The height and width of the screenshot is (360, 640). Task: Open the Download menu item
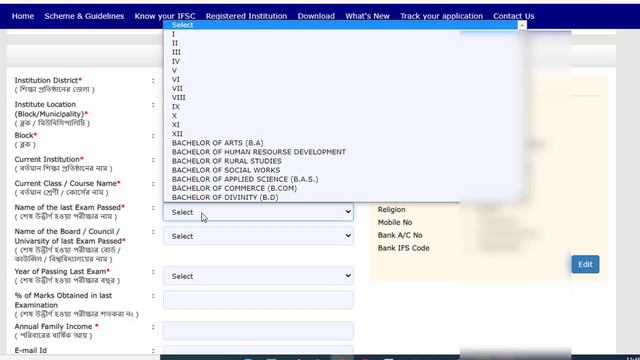coord(316,16)
